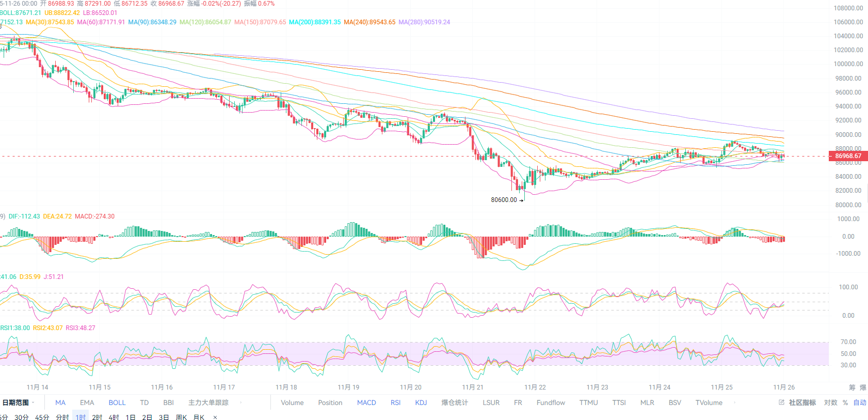This screenshot has height=420, width=868.
Task: Enable the 主力大单跟踪 indicator
Action: [x=208, y=402]
